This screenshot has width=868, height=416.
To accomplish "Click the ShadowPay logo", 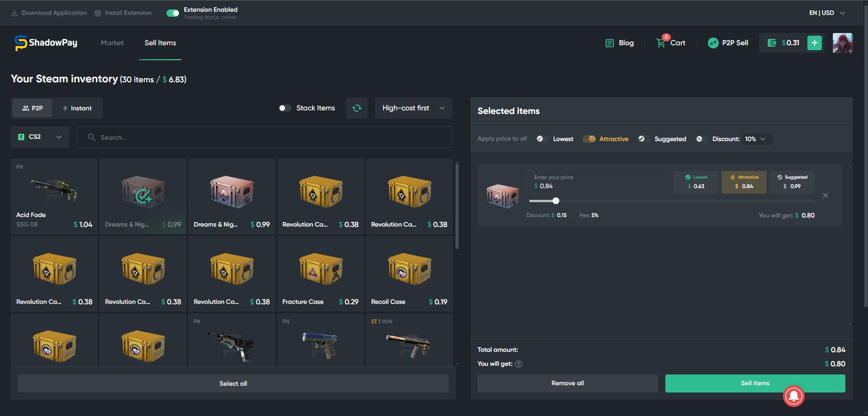I will 46,43.
